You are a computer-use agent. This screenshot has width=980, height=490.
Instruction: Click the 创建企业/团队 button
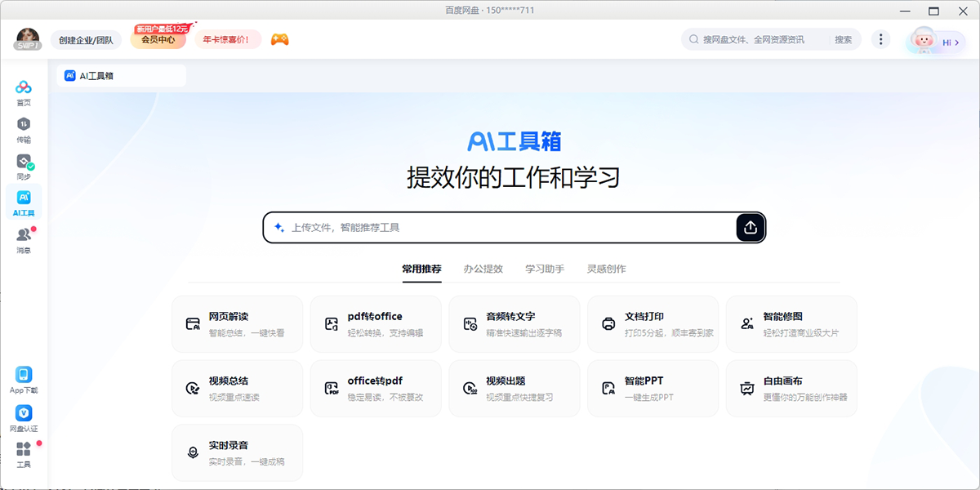[86, 39]
